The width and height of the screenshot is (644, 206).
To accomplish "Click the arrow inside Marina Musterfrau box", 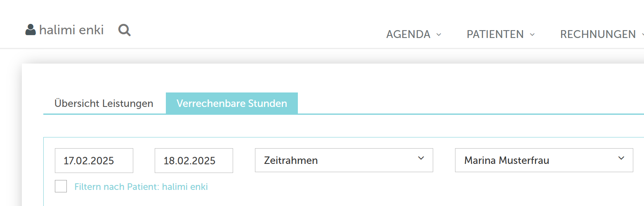I will click(x=621, y=158).
